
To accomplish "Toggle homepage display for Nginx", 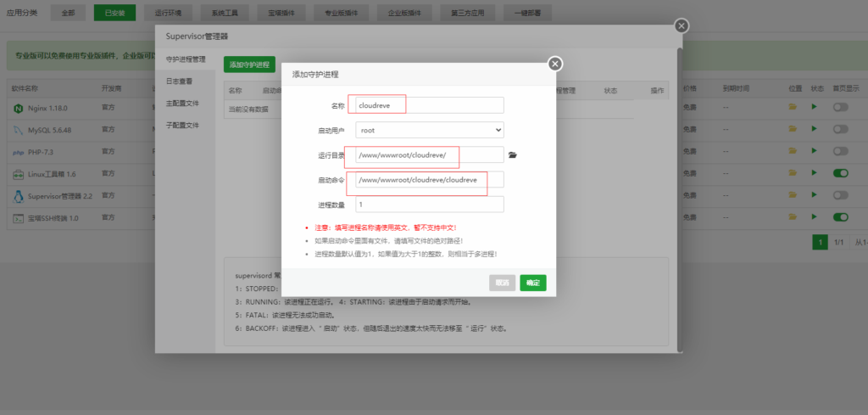I will point(840,107).
